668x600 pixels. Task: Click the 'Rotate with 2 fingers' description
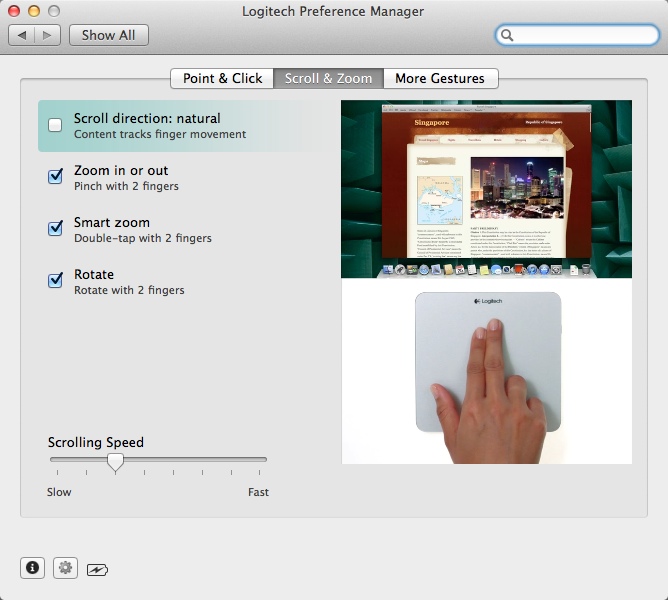(129, 290)
